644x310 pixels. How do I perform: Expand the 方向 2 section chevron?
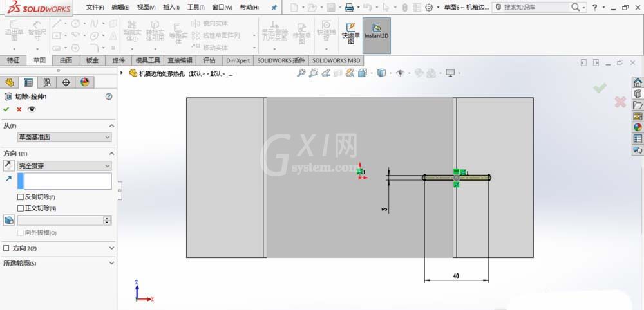tap(111, 248)
